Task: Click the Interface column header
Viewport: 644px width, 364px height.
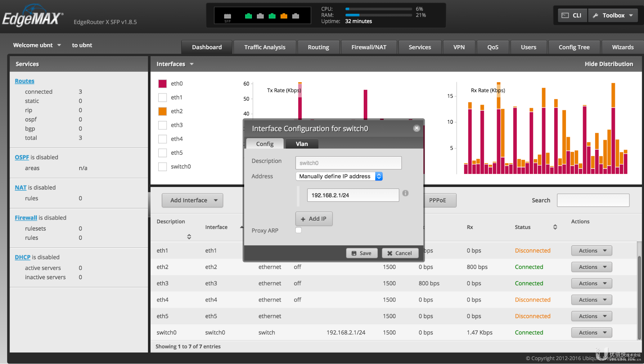Action: (216, 227)
